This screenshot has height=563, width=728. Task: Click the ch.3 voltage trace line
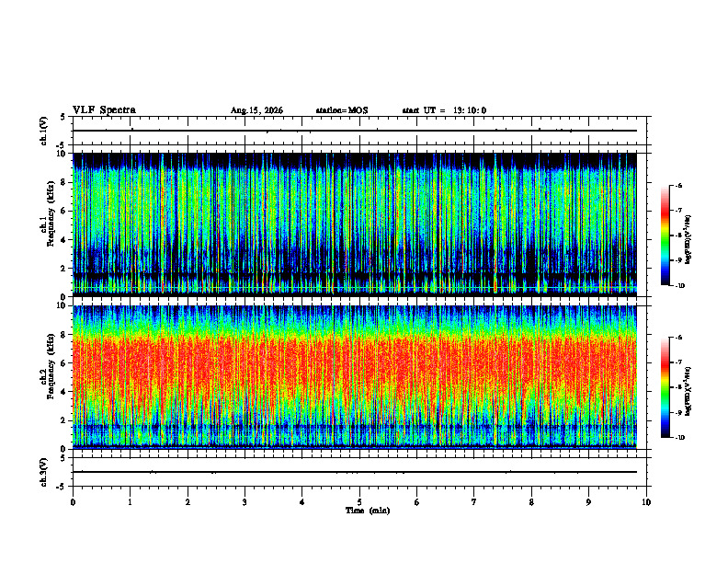tap(355, 472)
